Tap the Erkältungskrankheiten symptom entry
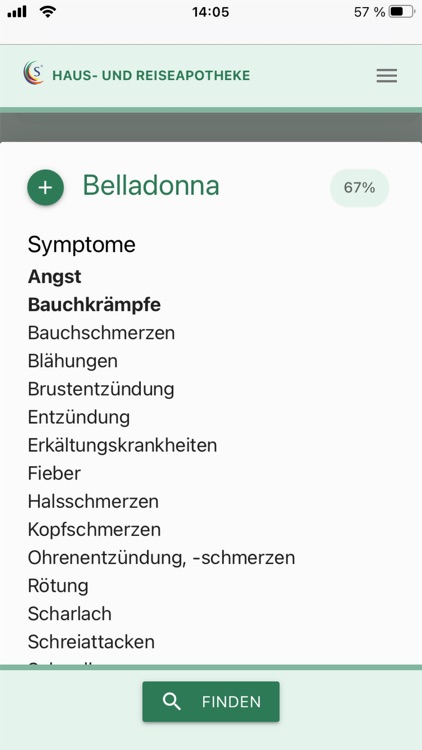 point(122,445)
